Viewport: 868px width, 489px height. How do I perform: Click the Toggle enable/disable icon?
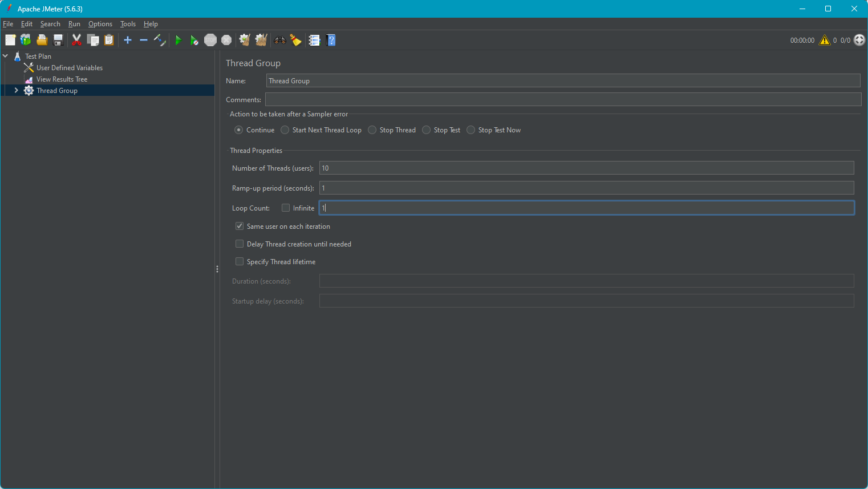click(160, 40)
